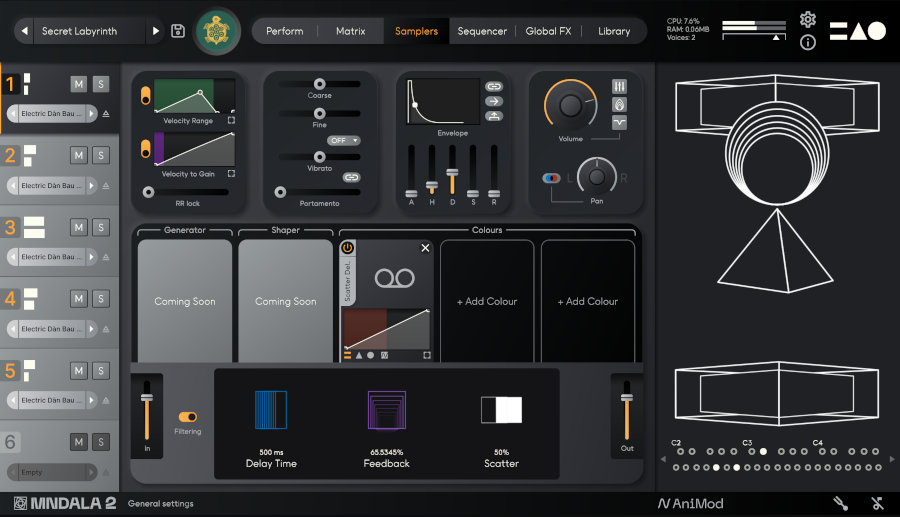Click the wrench icon in bottom bar
This screenshot has width=900, height=517.
841,503
